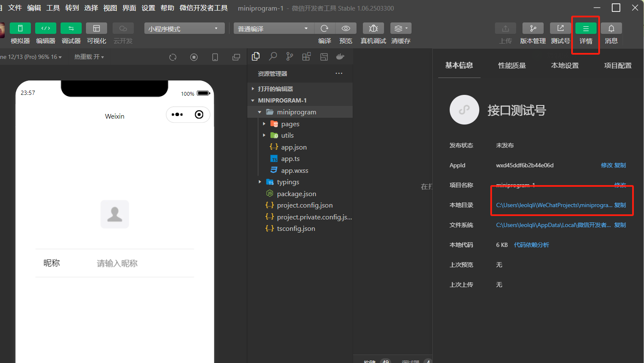Collapse the miniprogram folder
This screenshot has height=363, width=644.
(300, 112)
